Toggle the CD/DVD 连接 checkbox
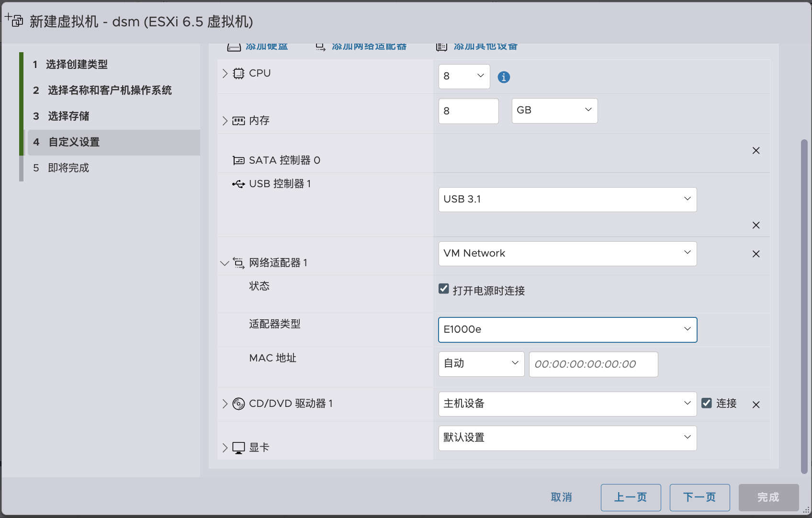Image resolution: width=812 pixels, height=518 pixels. (x=707, y=403)
